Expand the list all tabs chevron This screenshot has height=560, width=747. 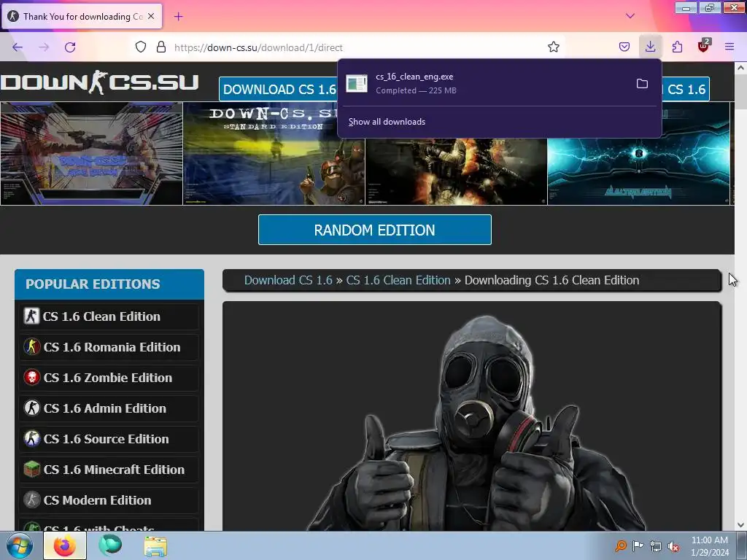point(630,16)
